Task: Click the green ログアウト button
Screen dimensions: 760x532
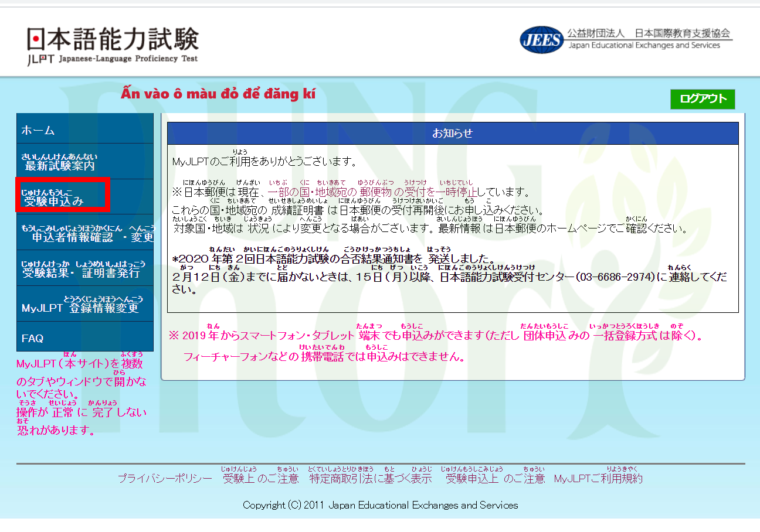Action: click(702, 99)
